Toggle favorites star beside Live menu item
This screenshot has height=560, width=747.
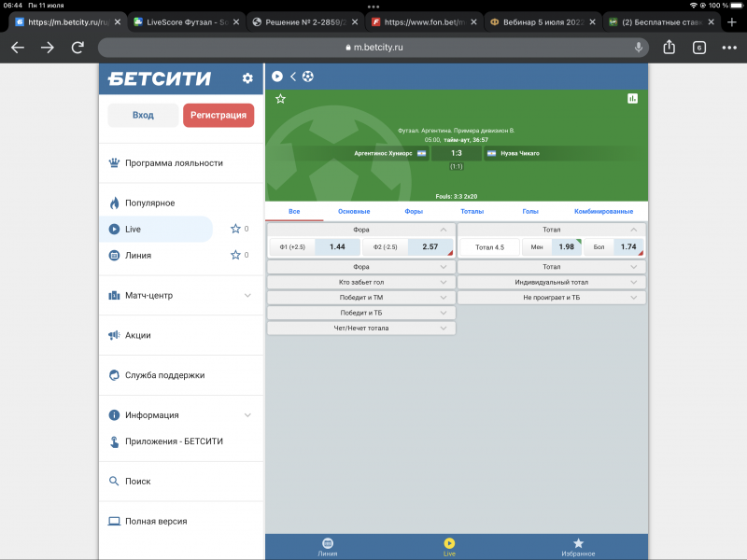[235, 229]
